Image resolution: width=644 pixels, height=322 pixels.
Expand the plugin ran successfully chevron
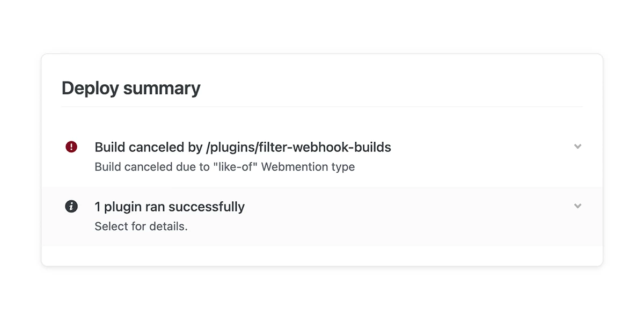pyautogui.click(x=577, y=206)
